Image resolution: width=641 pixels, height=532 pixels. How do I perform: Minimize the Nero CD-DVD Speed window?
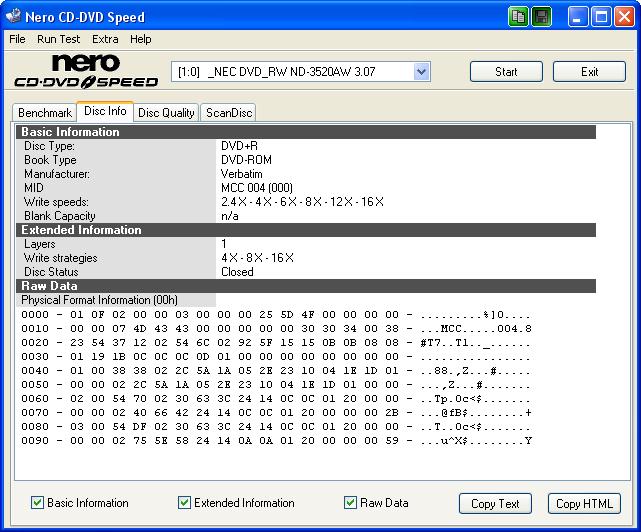(578, 17)
